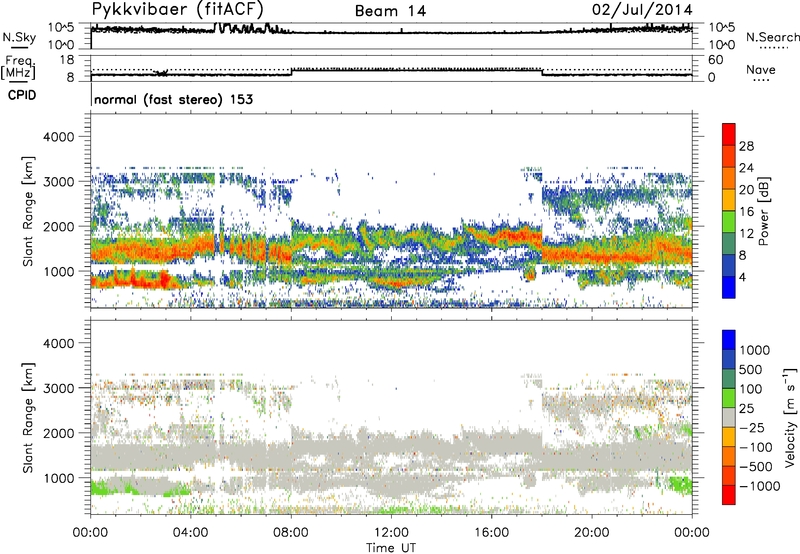
Task: Click the '-500' label on velocity color bar
Action: (755, 466)
